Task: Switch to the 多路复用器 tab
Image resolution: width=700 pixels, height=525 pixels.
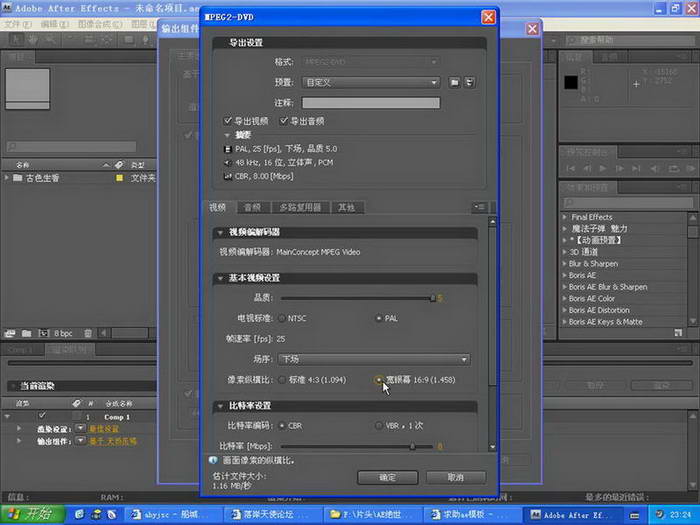Action: 300,207
